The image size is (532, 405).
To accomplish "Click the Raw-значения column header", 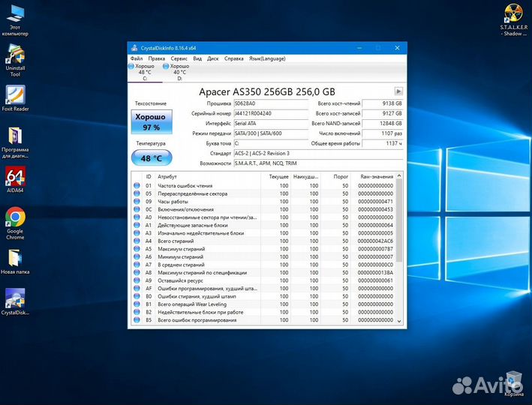I will coord(373,176).
